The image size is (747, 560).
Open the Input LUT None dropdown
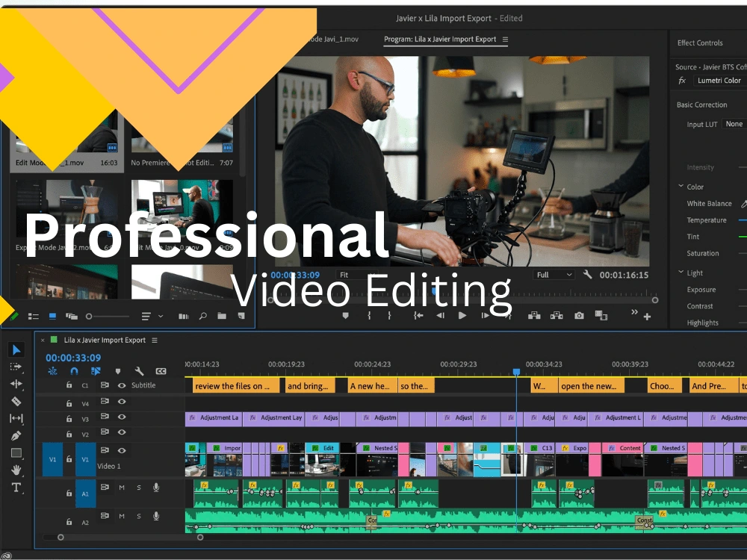[734, 124]
